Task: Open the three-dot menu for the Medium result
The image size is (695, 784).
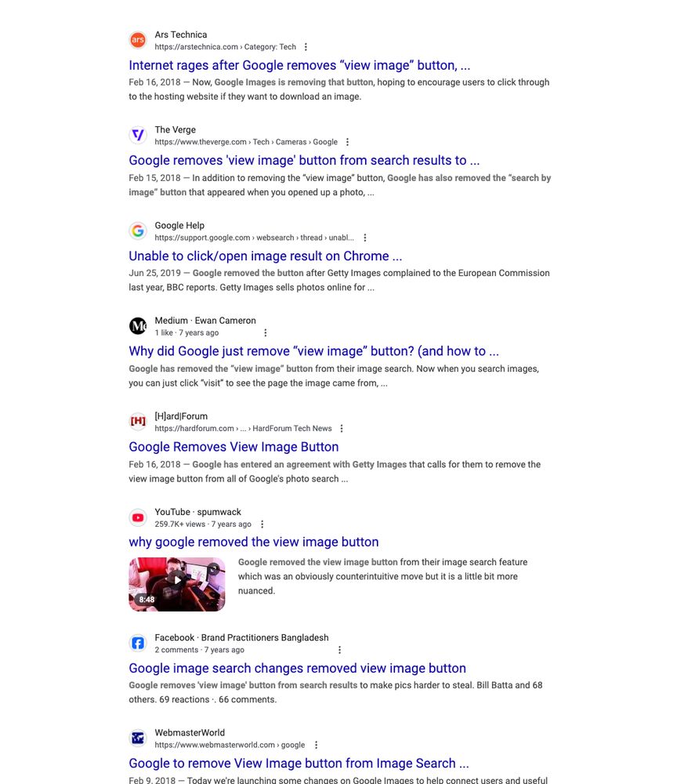Action: pyautogui.click(x=266, y=333)
